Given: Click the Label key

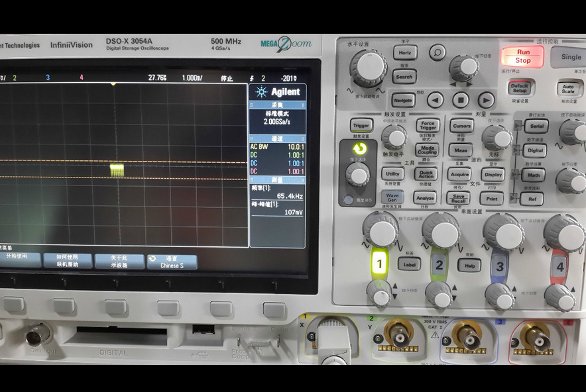Looking at the screenshot, I should click(409, 264).
